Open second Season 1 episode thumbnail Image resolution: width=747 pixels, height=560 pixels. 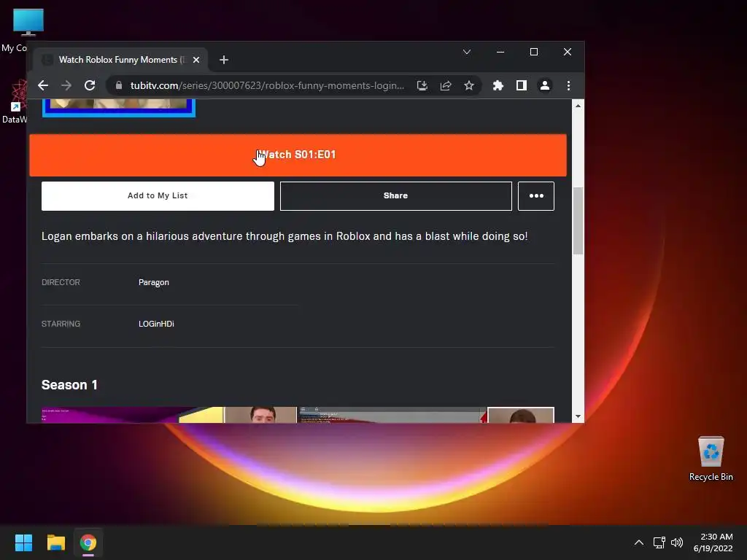[x=425, y=415]
